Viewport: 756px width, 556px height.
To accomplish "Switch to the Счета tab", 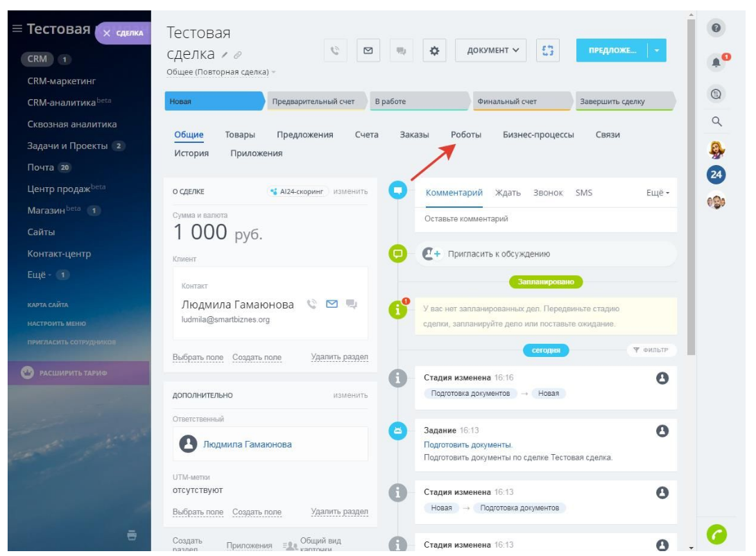I will (x=366, y=135).
